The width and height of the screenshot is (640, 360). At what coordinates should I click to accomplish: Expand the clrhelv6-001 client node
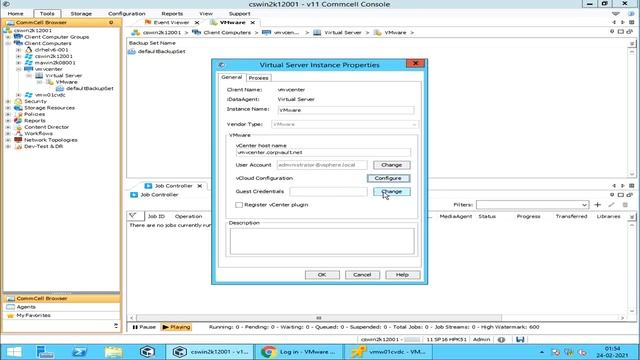coord(18,50)
